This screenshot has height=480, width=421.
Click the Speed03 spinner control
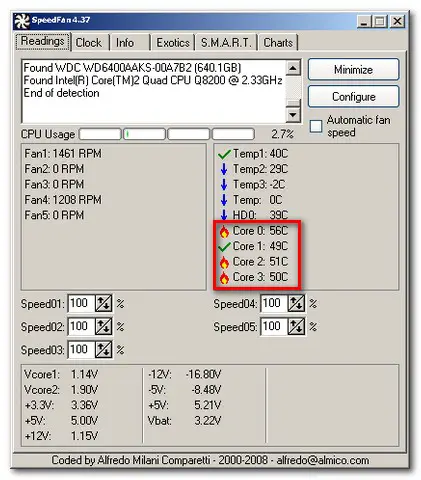pos(103,350)
